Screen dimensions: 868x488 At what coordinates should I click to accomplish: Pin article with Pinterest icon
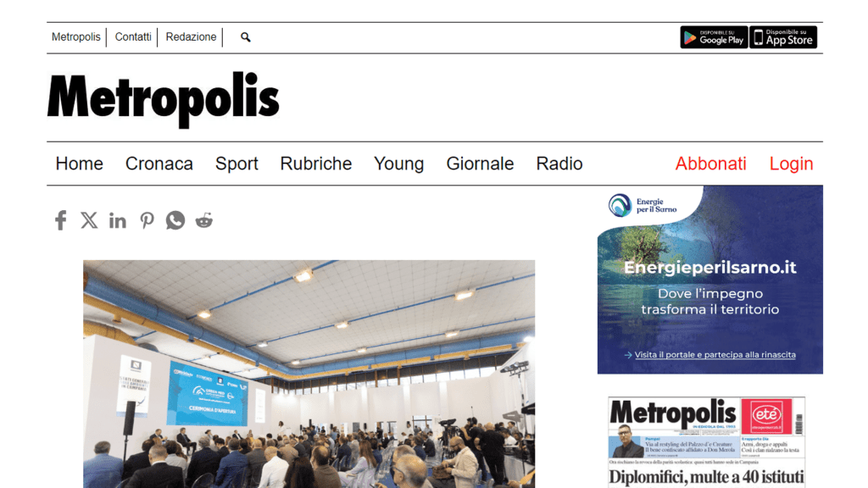pos(147,220)
